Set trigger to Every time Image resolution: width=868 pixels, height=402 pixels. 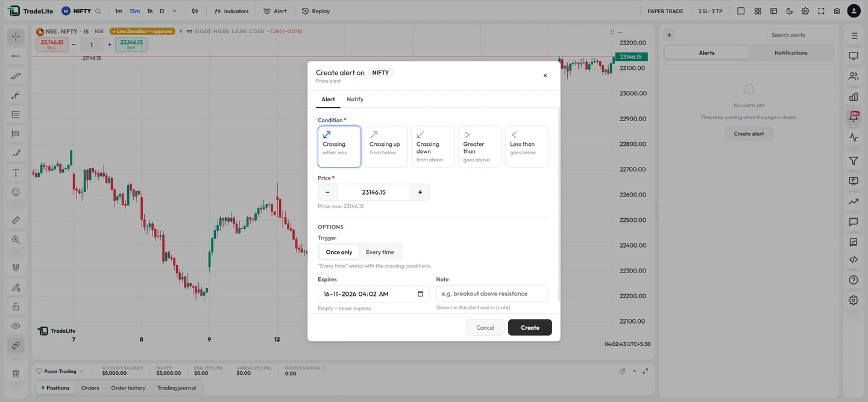click(380, 252)
